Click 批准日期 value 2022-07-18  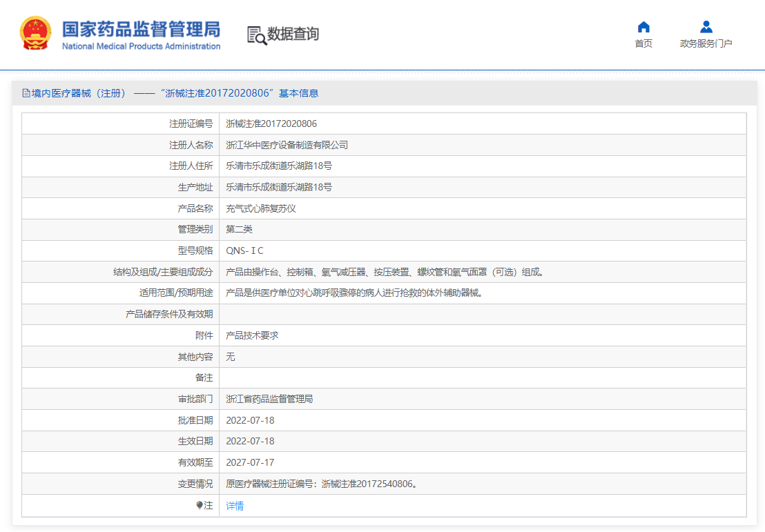pos(251,420)
